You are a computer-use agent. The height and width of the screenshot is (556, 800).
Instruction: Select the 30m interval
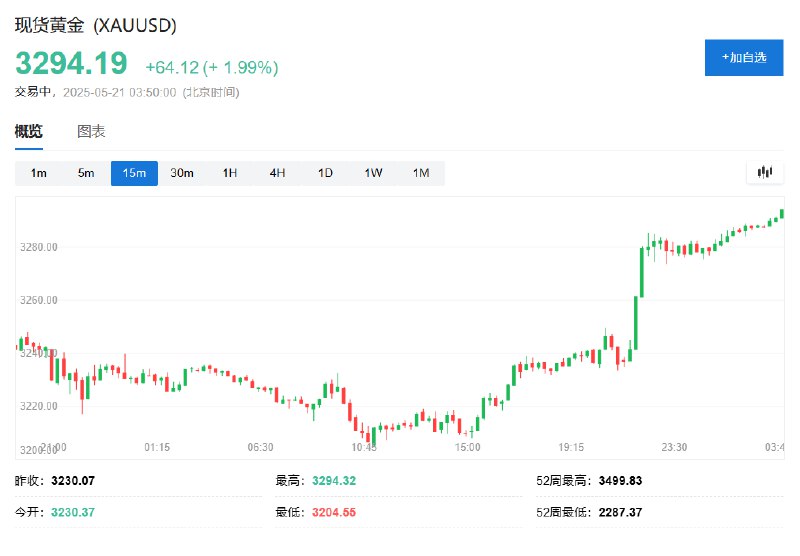coord(182,173)
